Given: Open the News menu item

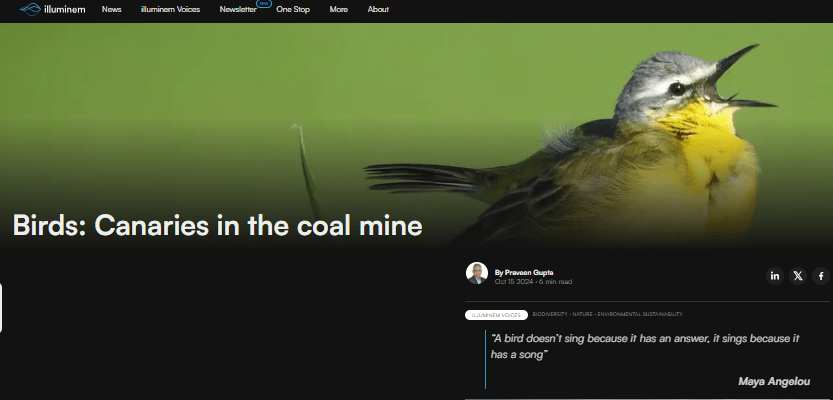Looking at the screenshot, I should coord(111,9).
